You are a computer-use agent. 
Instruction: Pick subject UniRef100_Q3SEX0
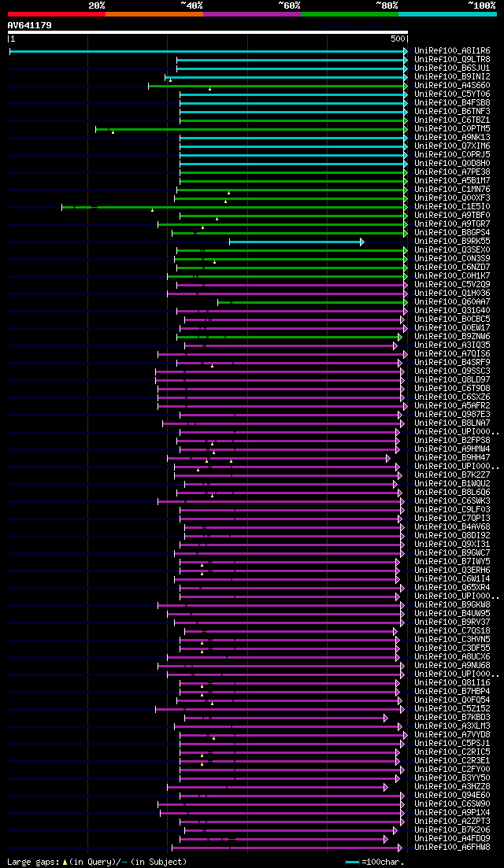[x=452, y=250]
